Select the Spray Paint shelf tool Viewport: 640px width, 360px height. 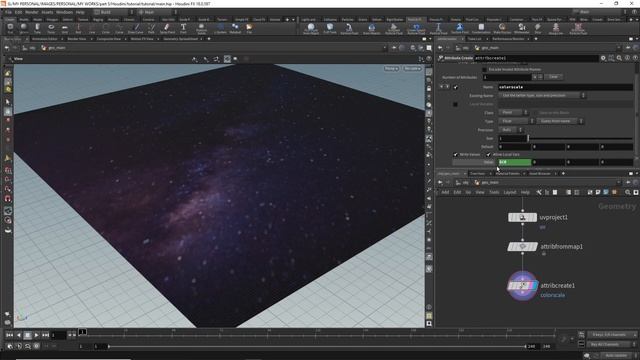[167, 28]
